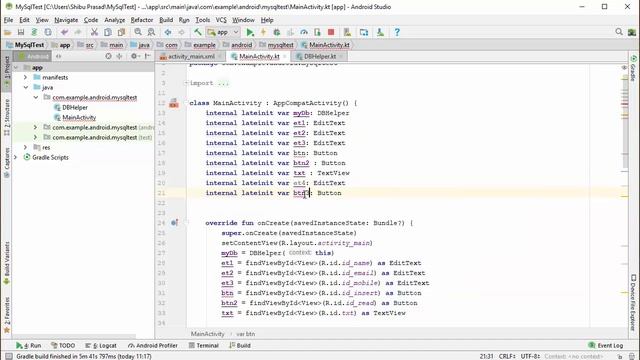The width and height of the screenshot is (640, 360).
Task: Toggle the Build Variants side tab
Action: 7,263
